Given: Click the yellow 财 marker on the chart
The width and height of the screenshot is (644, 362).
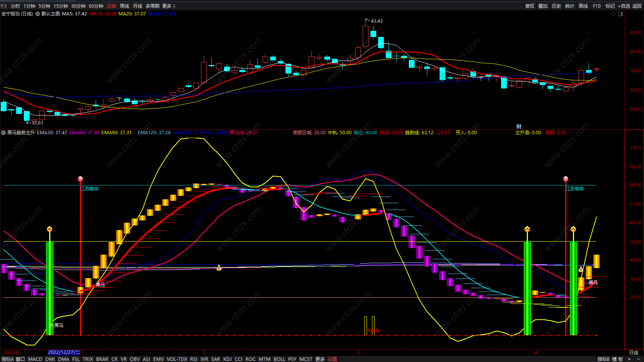Looking at the screenshot, I should [x=519, y=127].
